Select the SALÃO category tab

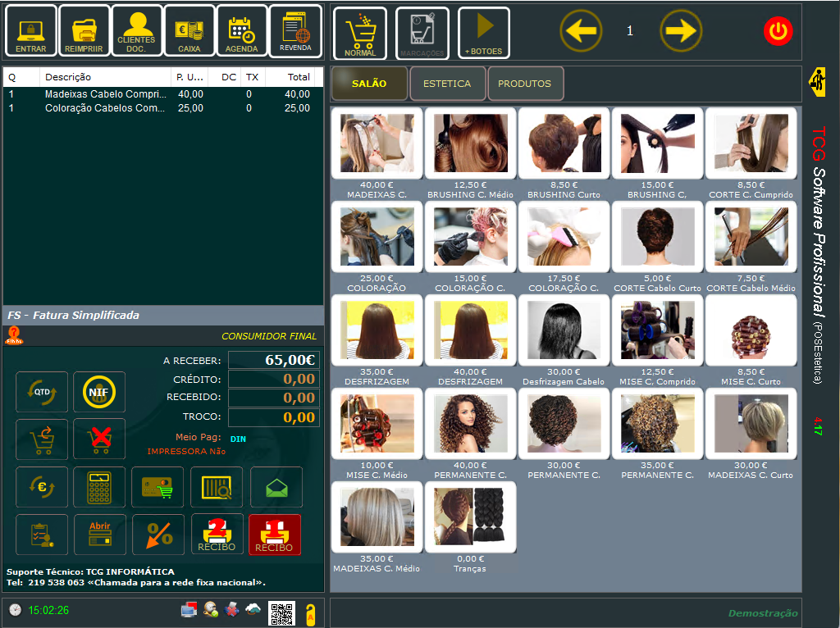369,84
